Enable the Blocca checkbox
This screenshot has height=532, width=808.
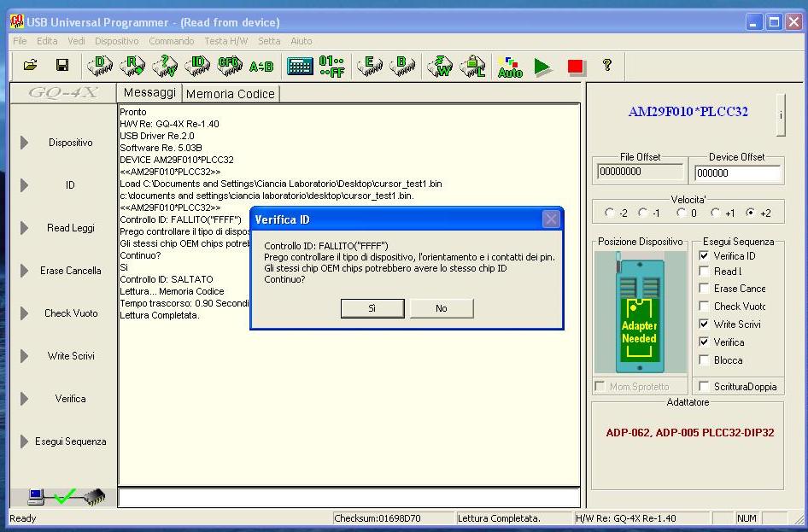coord(704,360)
